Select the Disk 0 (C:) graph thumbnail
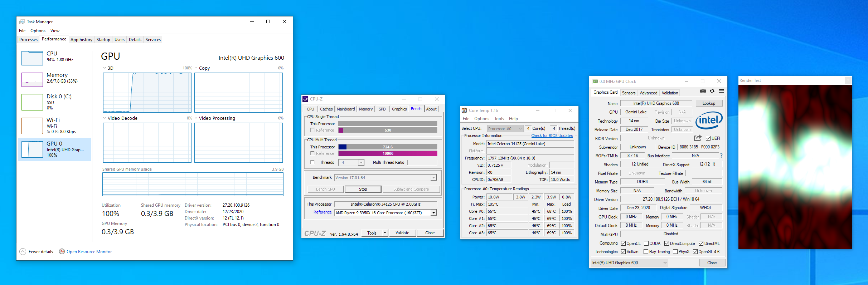This screenshot has width=868, height=285. pos(32,102)
